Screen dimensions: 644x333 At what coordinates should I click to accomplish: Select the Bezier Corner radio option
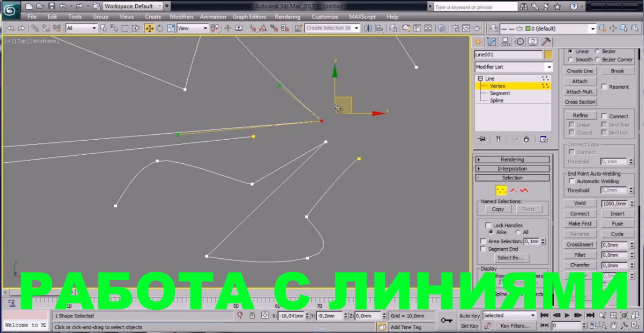pyautogui.click(x=597, y=60)
